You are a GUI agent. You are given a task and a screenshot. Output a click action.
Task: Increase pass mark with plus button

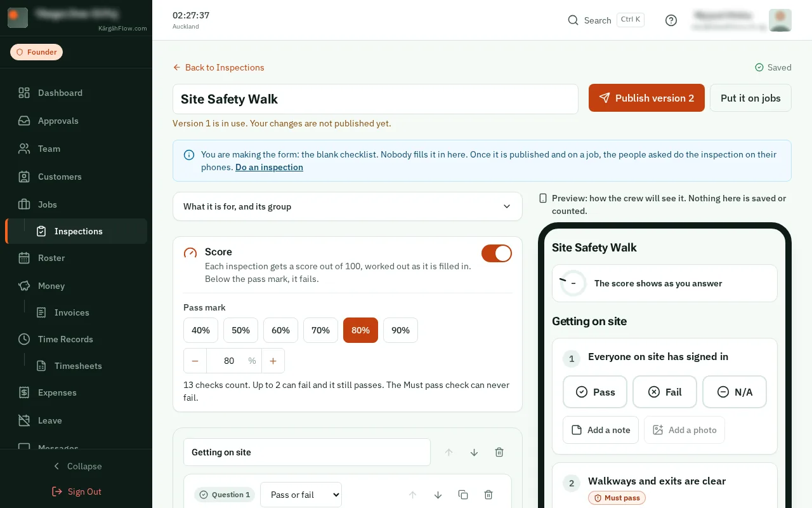click(273, 361)
